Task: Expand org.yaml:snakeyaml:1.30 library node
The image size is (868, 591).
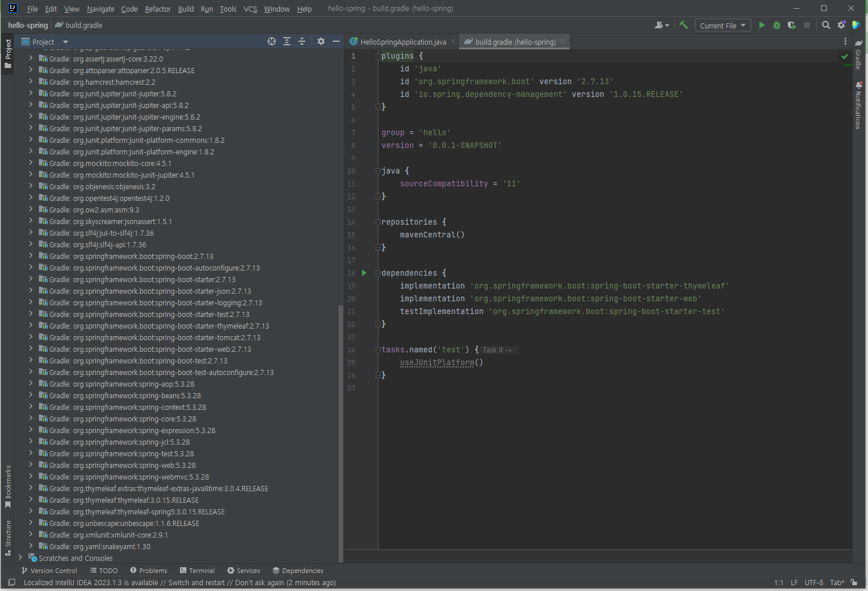Action: (x=31, y=546)
